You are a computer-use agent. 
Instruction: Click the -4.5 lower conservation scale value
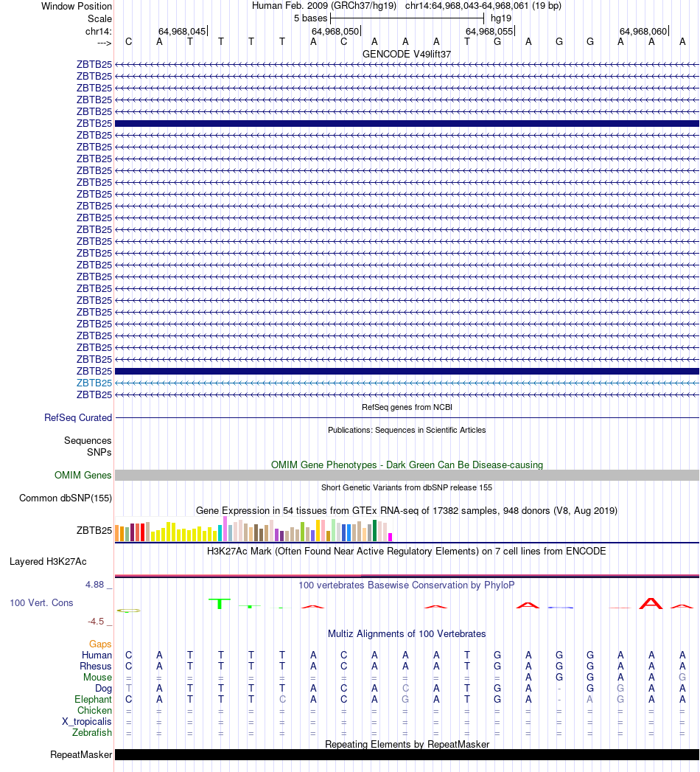pos(96,622)
